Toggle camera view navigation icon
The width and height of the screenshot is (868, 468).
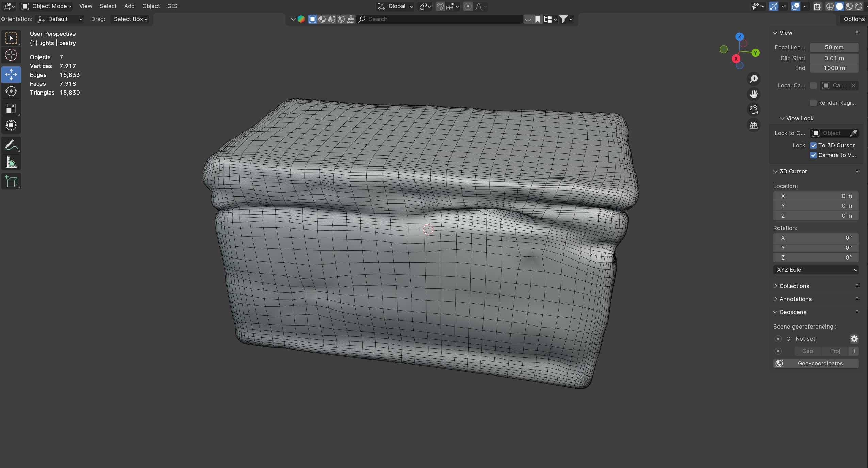754,110
